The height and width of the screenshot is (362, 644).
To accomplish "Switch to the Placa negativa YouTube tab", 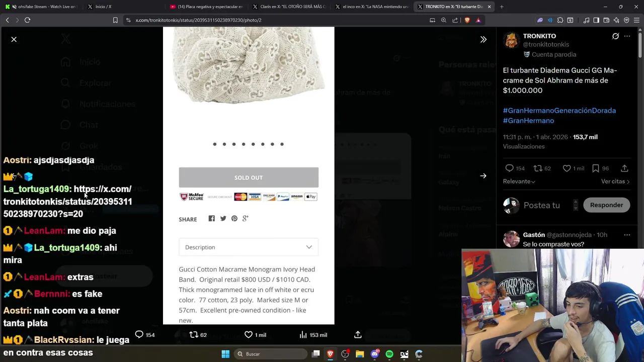I will [206, 7].
